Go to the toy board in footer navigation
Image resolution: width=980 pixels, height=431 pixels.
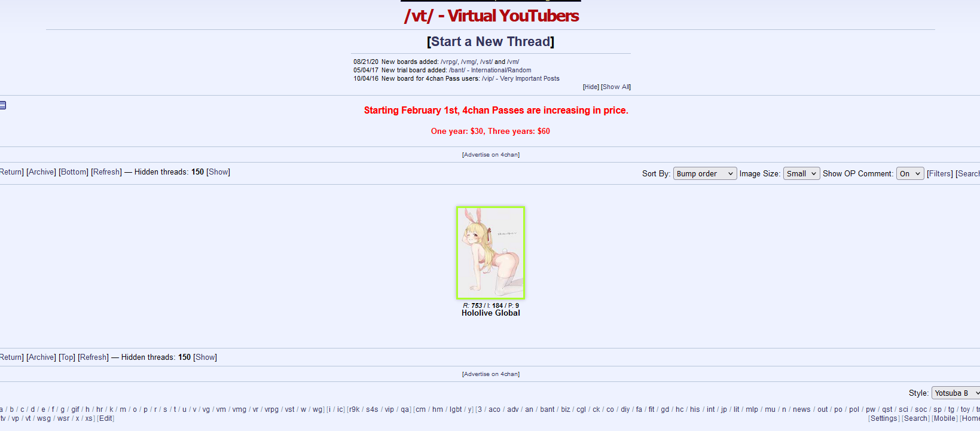(966, 409)
